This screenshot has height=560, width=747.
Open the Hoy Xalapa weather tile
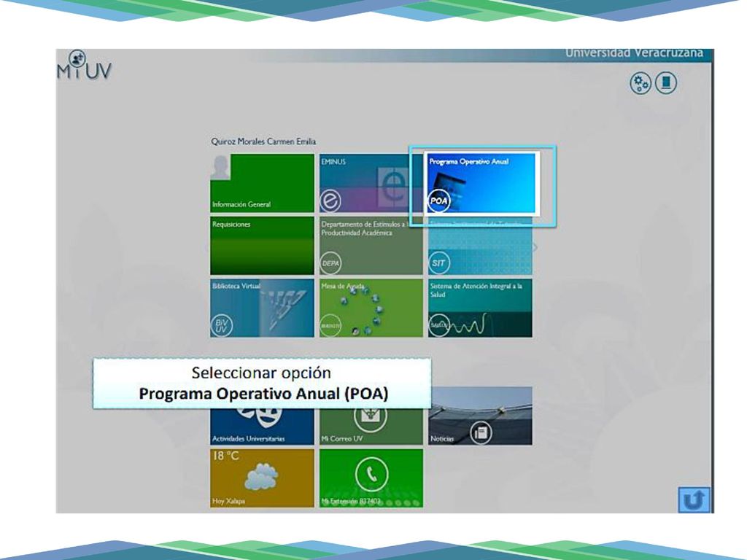pos(262,478)
